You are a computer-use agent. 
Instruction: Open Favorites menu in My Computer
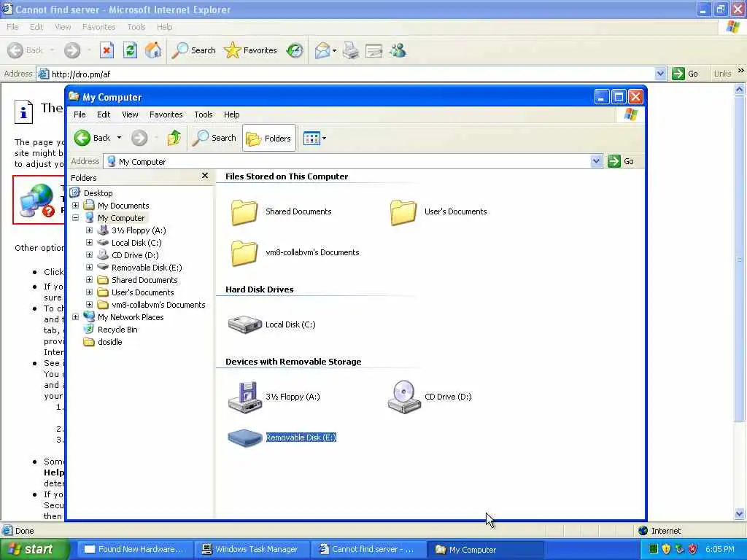pos(166,114)
